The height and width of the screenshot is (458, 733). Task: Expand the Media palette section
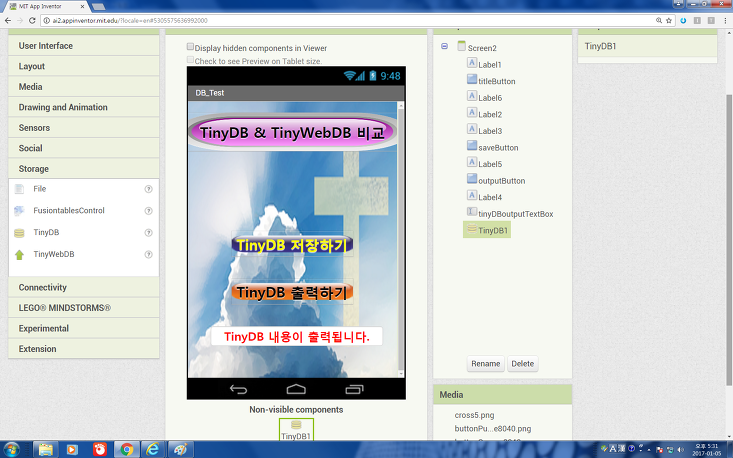click(x=84, y=87)
